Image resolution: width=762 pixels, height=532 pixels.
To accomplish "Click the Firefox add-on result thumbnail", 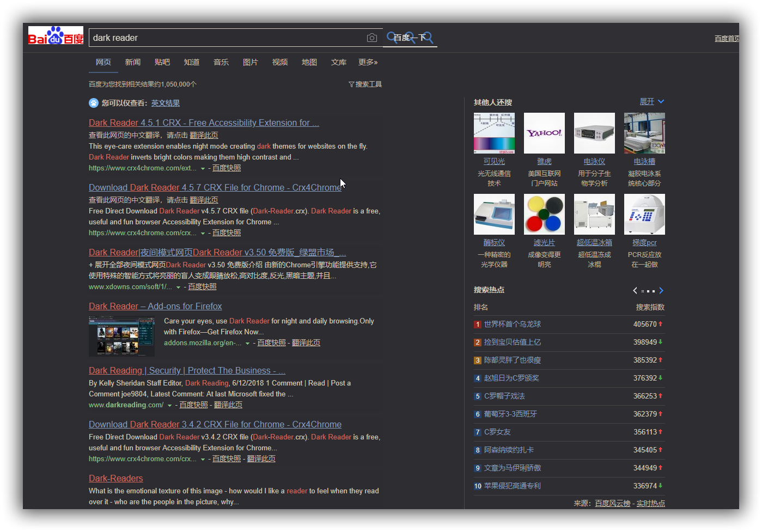I will [121, 337].
